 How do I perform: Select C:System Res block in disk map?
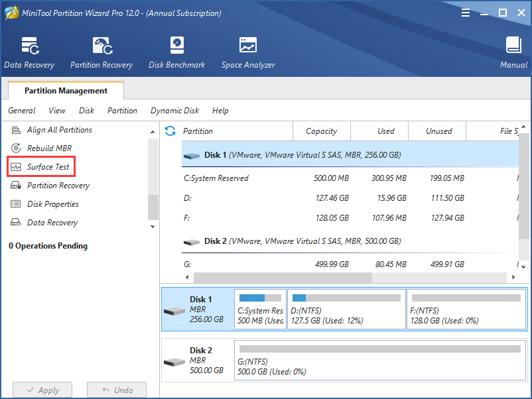click(260, 309)
